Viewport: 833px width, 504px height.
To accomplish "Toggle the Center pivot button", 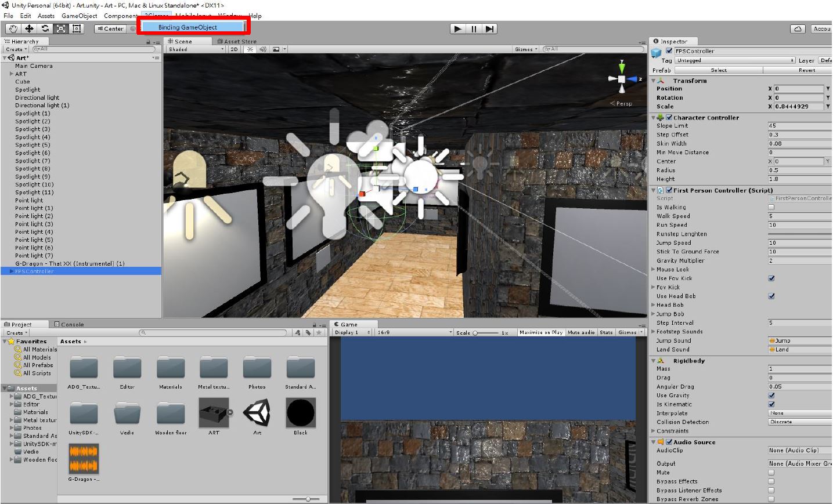I will (x=110, y=28).
